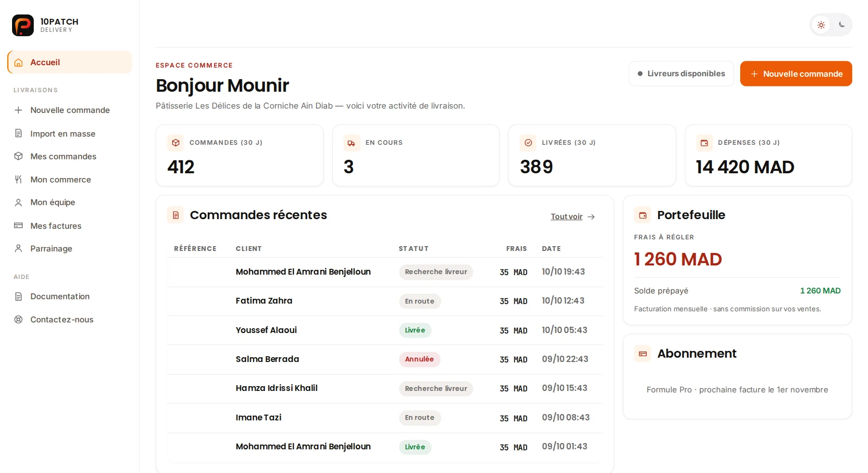Click the person icon beside Mon équipe

18,202
